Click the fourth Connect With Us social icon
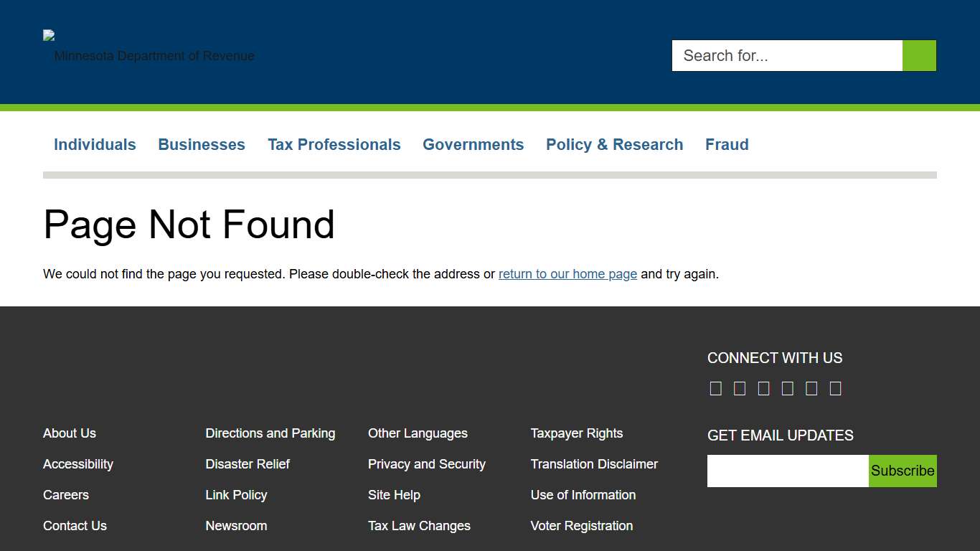This screenshot has width=980, height=551. [x=787, y=387]
